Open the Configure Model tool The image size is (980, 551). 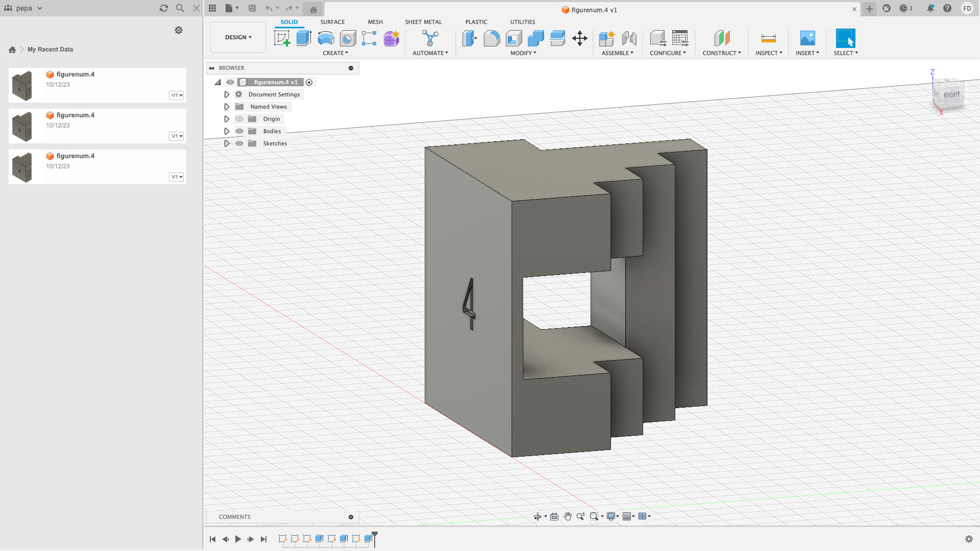click(657, 38)
